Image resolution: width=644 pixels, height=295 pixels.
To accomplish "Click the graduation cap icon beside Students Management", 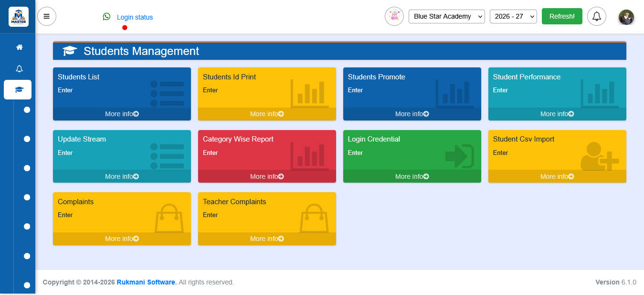I will pyautogui.click(x=70, y=51).
